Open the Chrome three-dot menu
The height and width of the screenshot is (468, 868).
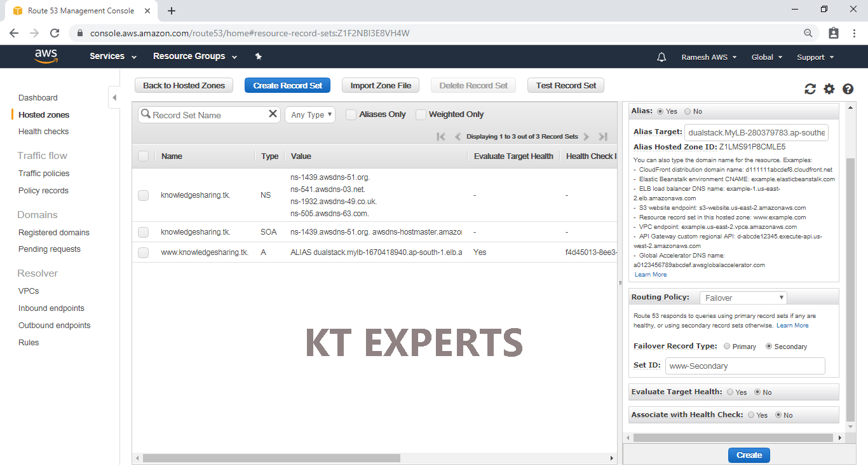point(855,33)
